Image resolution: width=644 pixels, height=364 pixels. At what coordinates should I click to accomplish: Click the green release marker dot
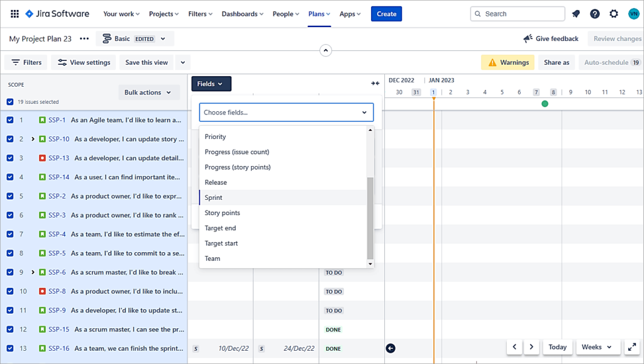pyautogui.click(x=545, y=104)
